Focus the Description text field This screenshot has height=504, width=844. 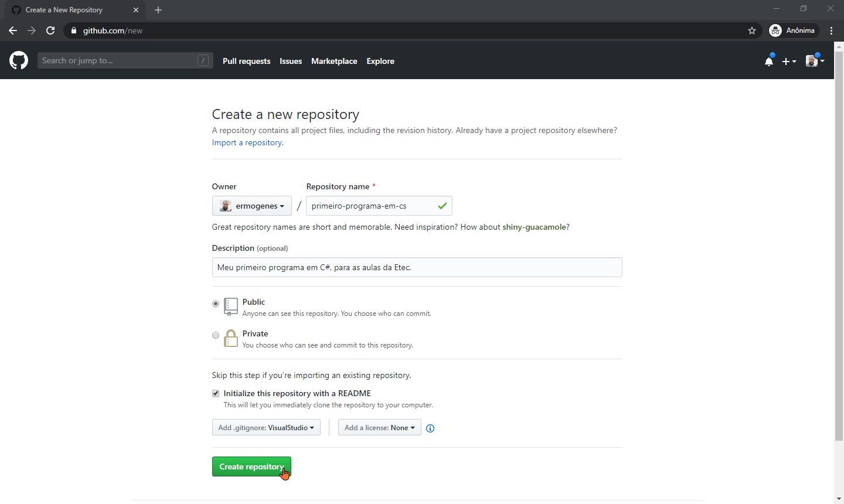click(417, 267)
